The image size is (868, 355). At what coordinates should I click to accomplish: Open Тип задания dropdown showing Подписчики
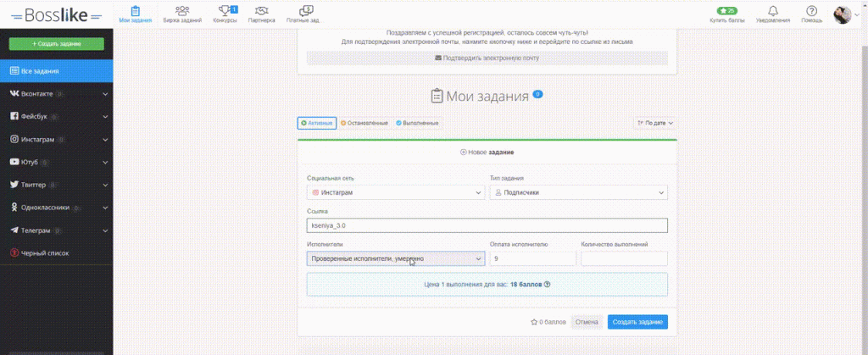pos(578,192)
